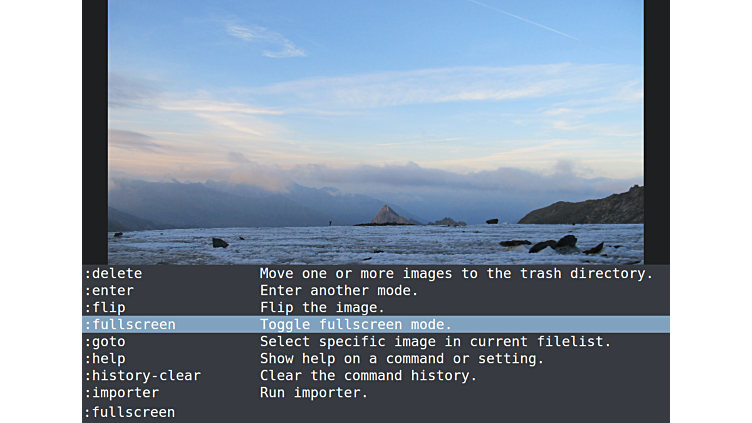Select the :delete command in completion list
This screenshot has height=423, width=752.
(x=376, y=273)
